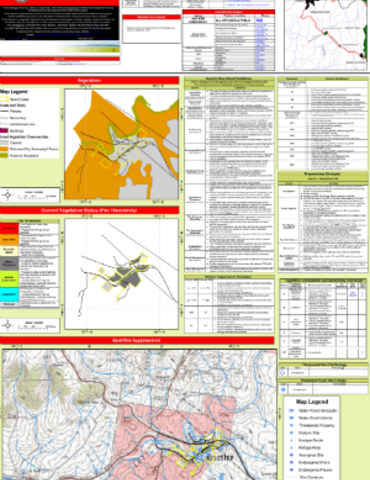Click the orange forest swatch in the vegetation legend
370x480 pixels.
point(4,149)
